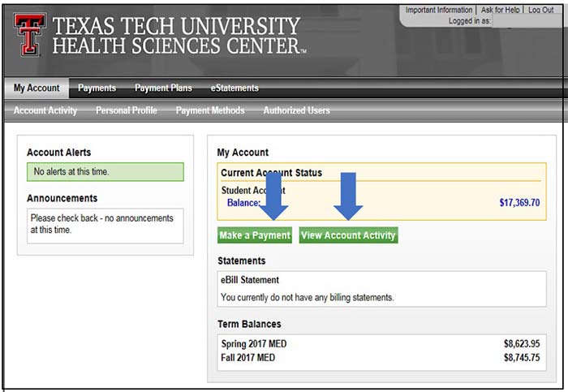Click the Statements heading
Image resolution: width=568 pixels, height=392 pixels.
(x=241, y=261)
